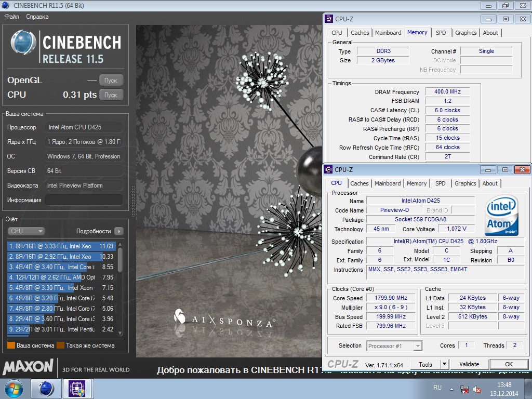The height and width of the screenshot is (399, 532).
Task: Click the Tools button in CPU-Z
Action: click(x=425, y=364)
